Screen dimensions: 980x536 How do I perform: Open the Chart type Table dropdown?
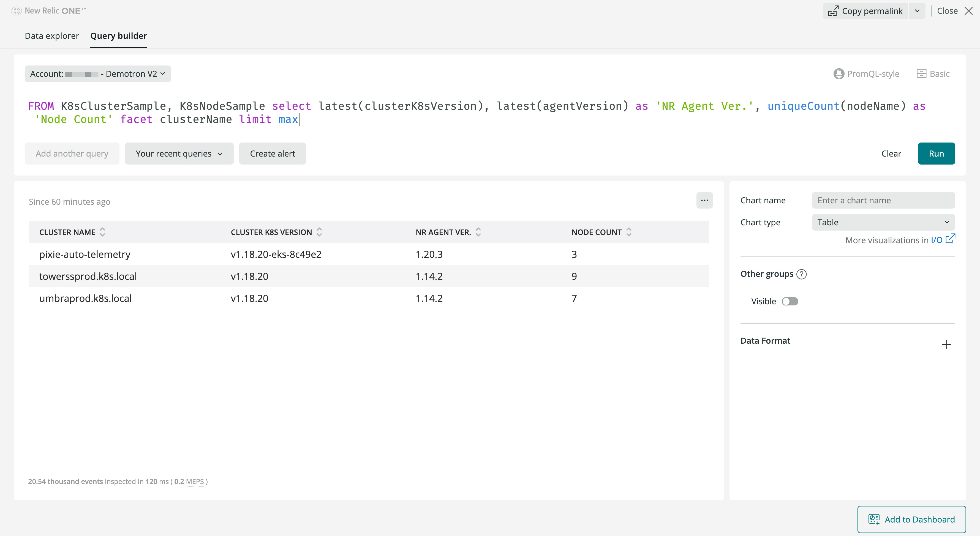(883, 222)
